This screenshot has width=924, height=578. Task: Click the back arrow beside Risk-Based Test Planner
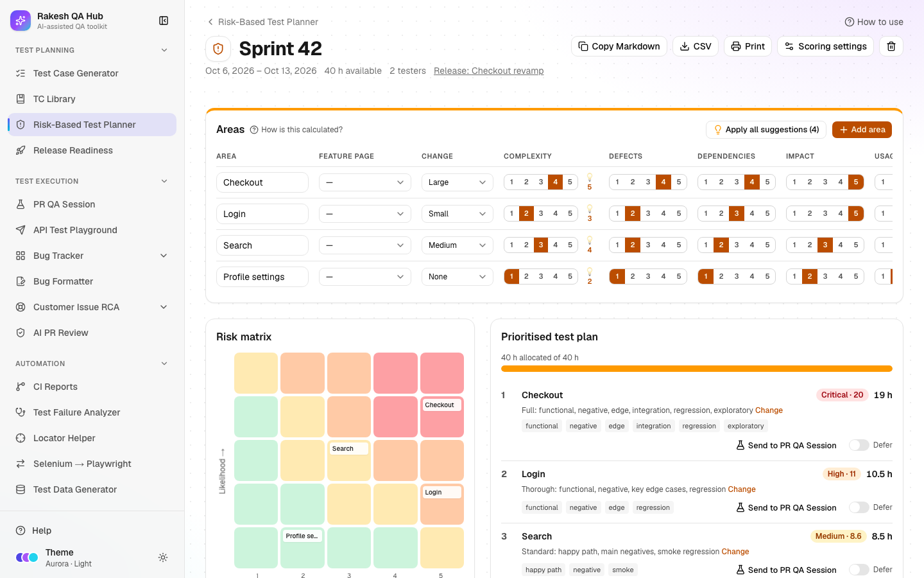pos(210,22)
